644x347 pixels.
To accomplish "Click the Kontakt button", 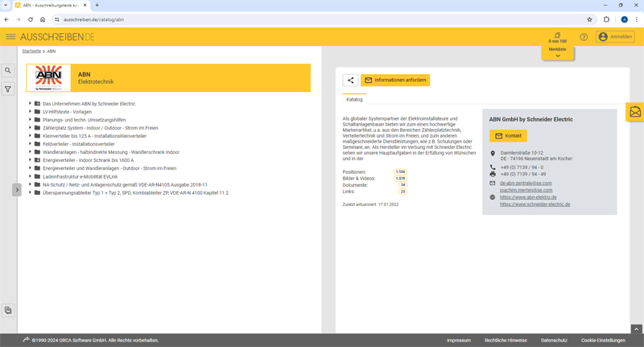I will point(508,136).
